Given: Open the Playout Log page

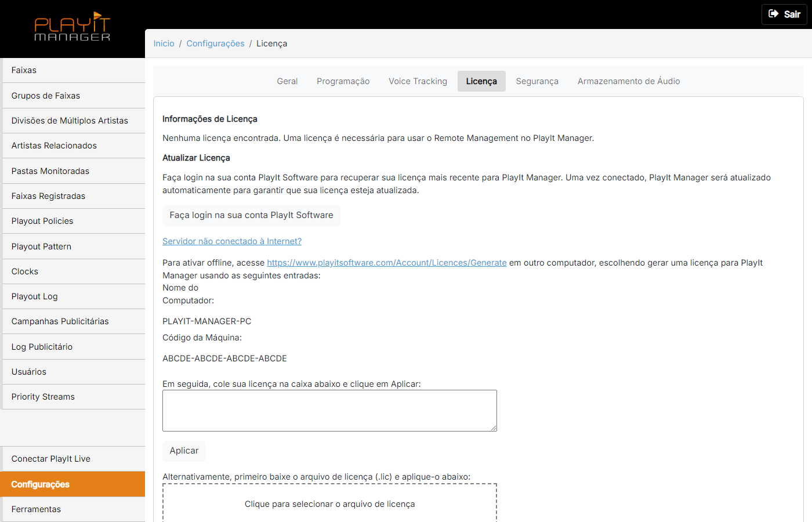Looking at the screenshot, I should (x=74, y=296).
